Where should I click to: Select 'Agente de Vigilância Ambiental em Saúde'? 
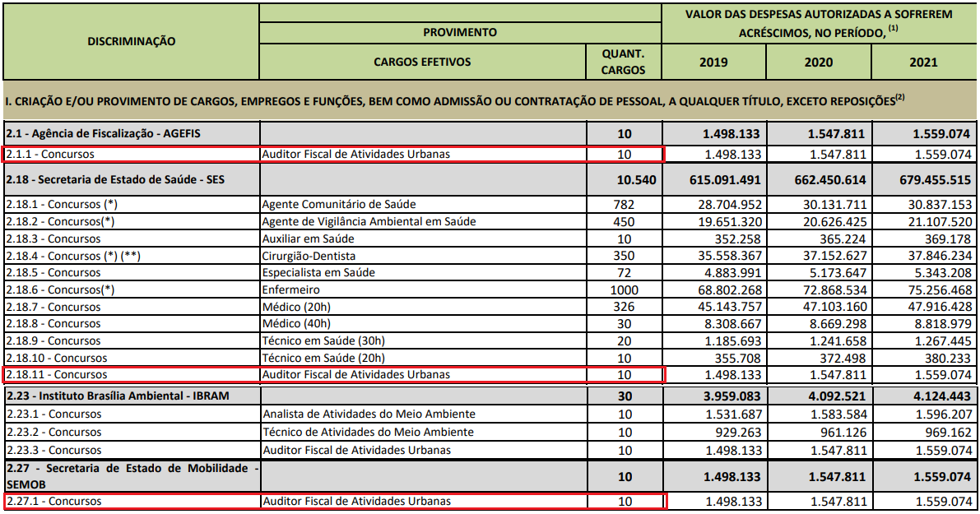[369, 222]
